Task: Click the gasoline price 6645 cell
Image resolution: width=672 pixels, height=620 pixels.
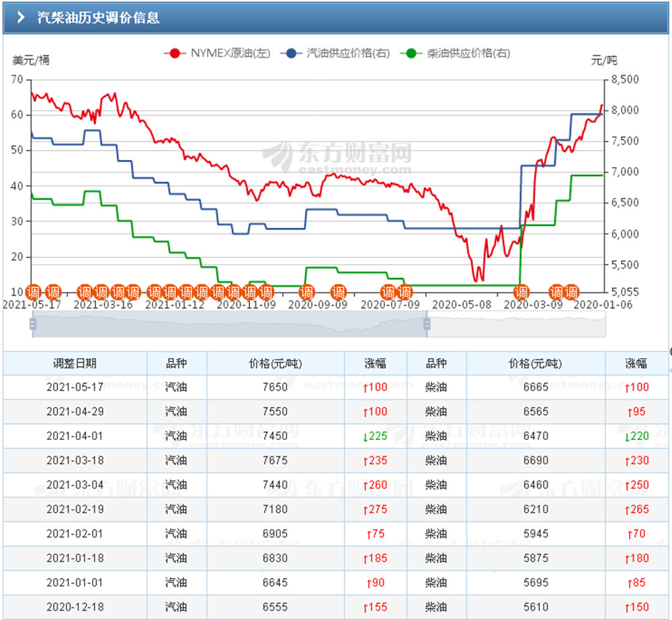Action: click(x=275, y=582)
